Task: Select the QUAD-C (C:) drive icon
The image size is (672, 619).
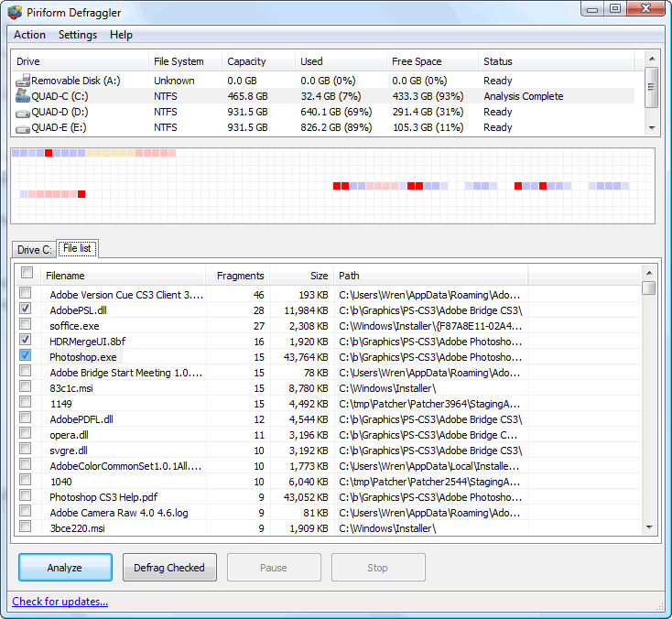Action: (23, 95)
